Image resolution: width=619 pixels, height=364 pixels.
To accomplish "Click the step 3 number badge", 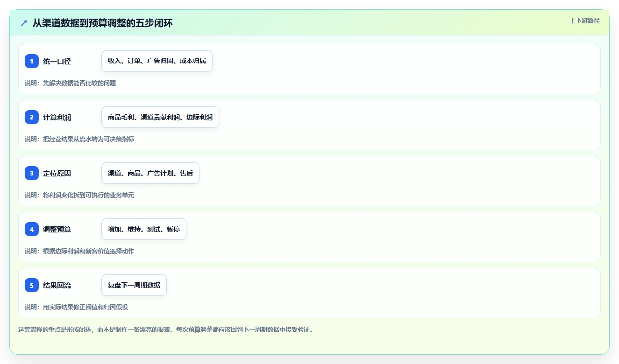I will click(x=32, y=173).
